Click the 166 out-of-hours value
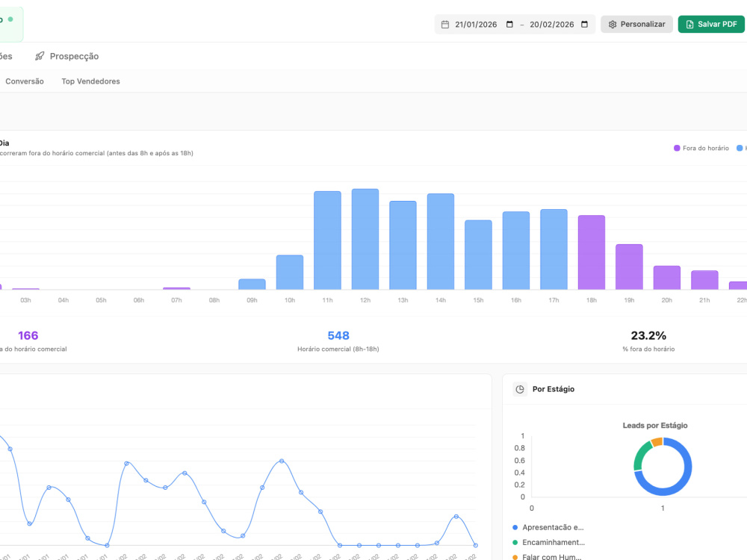 pyautogui.click(x=28, y=336)
